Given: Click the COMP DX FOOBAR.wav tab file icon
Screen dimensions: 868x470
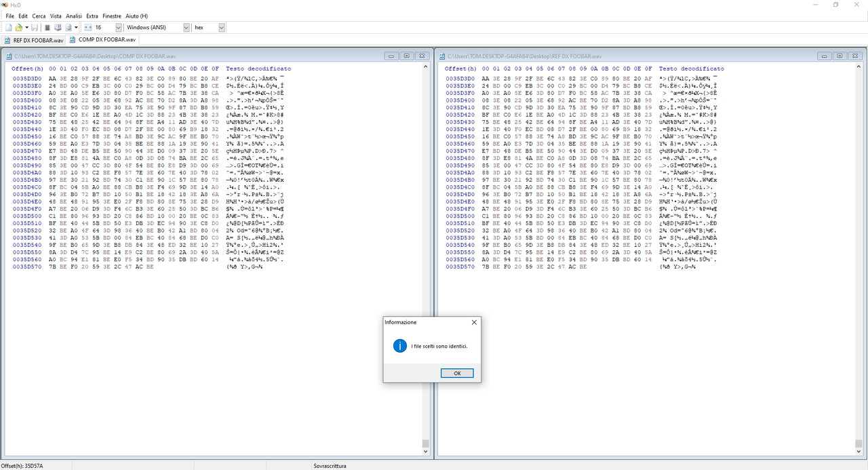Looking at the screenshot, I should click(x=73, y=39).
